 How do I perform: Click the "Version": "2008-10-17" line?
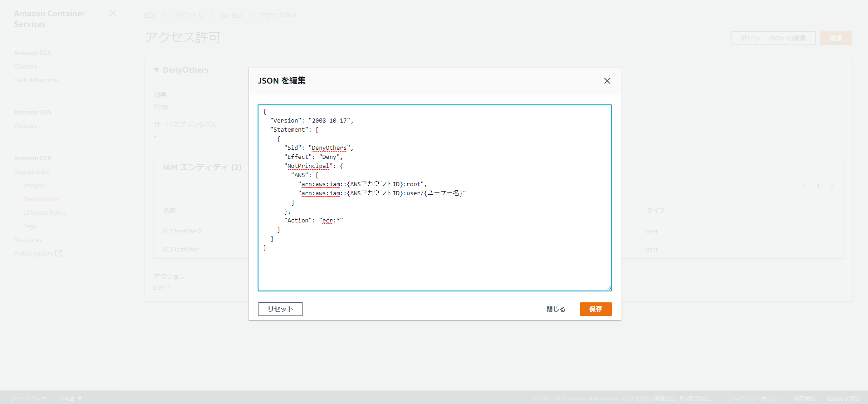[312, 121]
